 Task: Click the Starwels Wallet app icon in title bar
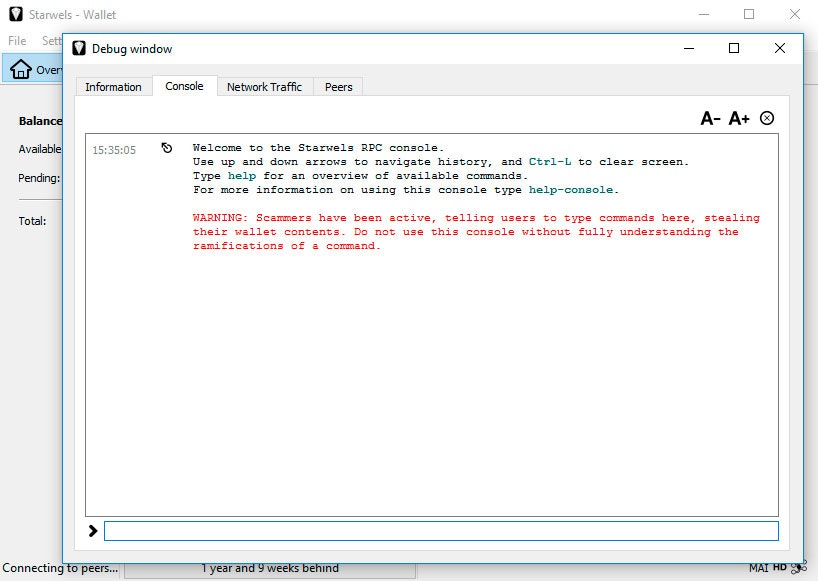point(16,14)
